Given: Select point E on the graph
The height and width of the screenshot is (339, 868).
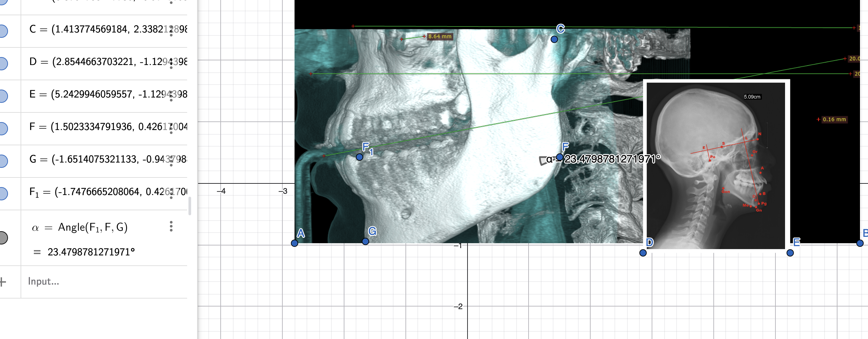Looking at the screenshot, I should point(790,253).
